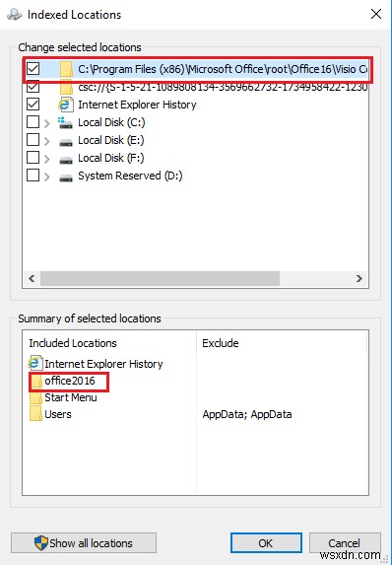Confirm with the OK button

(x=266, y=542)
